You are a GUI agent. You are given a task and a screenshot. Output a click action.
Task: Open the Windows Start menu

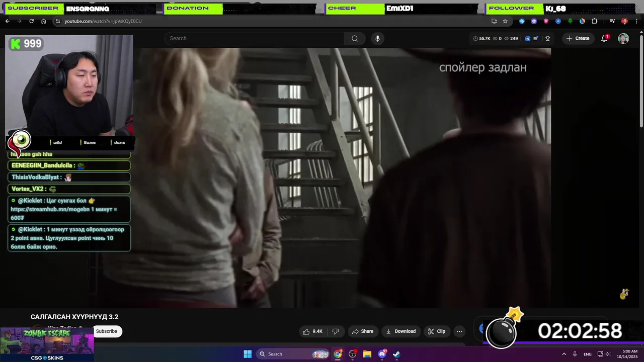248,354
